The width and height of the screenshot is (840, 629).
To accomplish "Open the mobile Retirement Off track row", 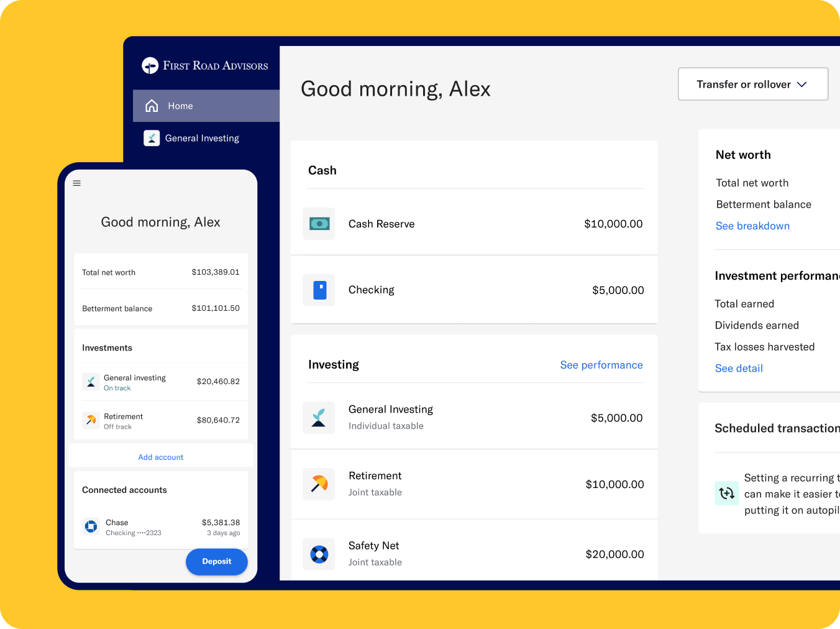I will pos(161,421).
